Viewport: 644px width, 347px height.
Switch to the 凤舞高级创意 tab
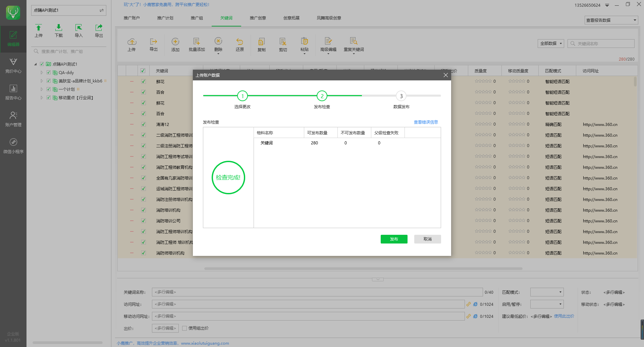(329, 18)
